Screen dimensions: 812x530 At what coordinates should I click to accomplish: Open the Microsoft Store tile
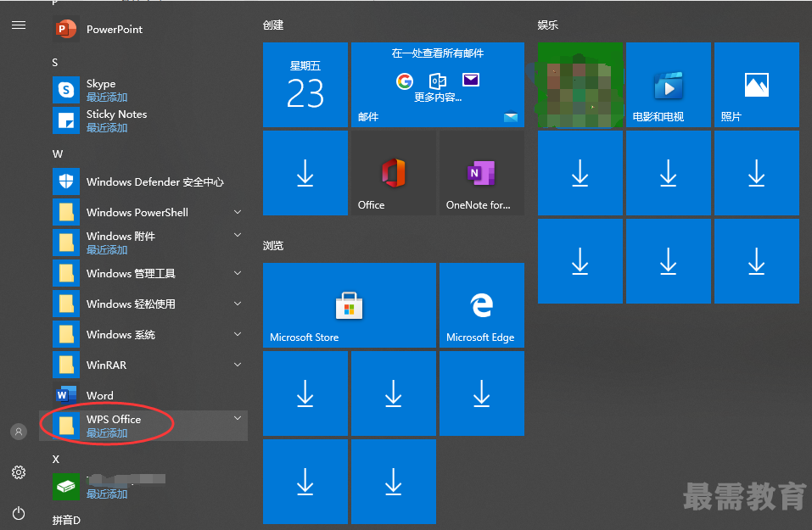click(x=350, y=305)
